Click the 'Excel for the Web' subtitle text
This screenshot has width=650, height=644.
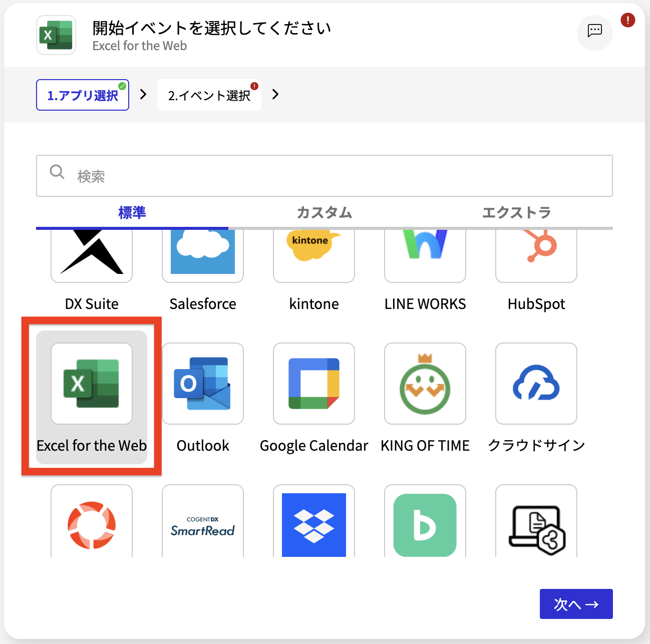pyautogui.click(x=140, y=46)
